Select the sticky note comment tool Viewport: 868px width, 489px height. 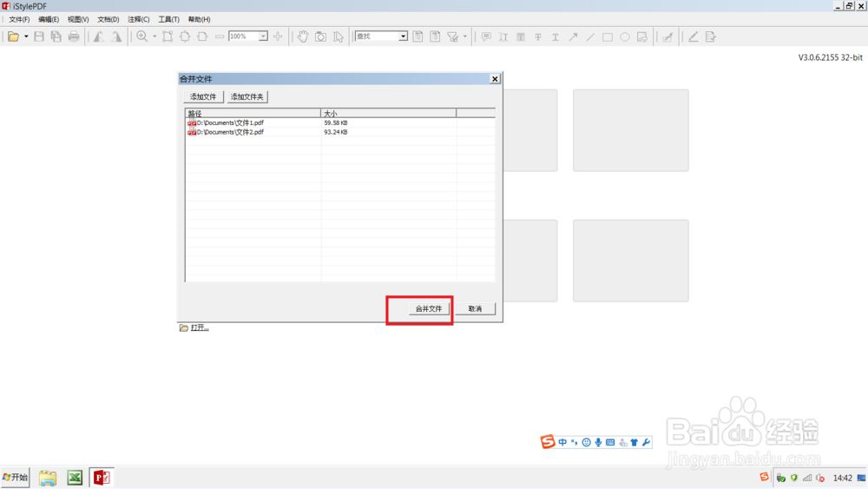(486, 36)
